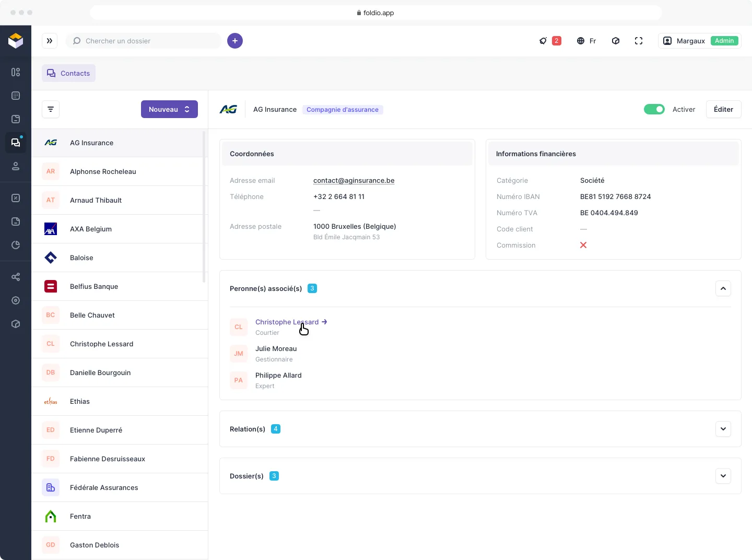
Task: Enter fullscreen mode via top bar icon
Action: [639, 41]
